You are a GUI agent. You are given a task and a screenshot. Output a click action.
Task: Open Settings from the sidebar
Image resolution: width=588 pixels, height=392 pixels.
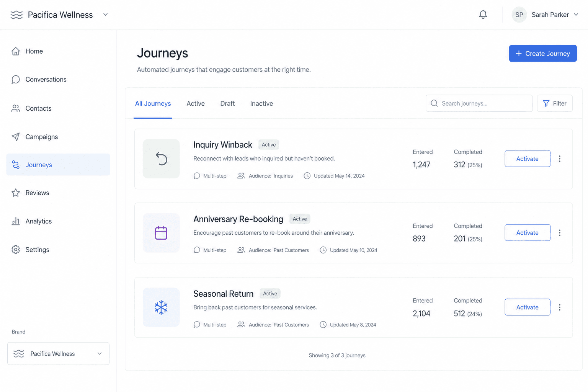click(x=58, y=250)
